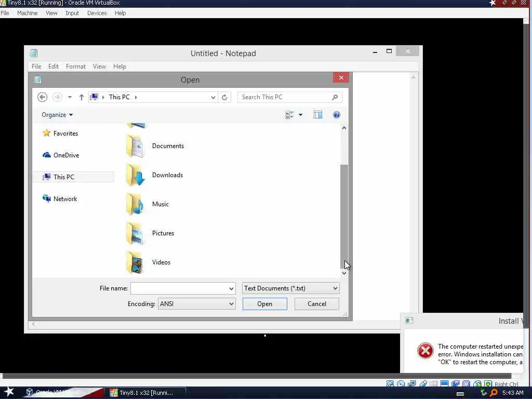Select the Pictures folder icon

[x=136, y=233]
